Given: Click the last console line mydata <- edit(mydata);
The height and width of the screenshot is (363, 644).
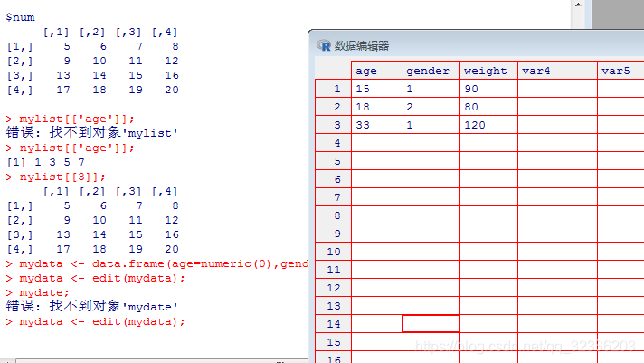Looking at the screenshot, I should 95,322.
